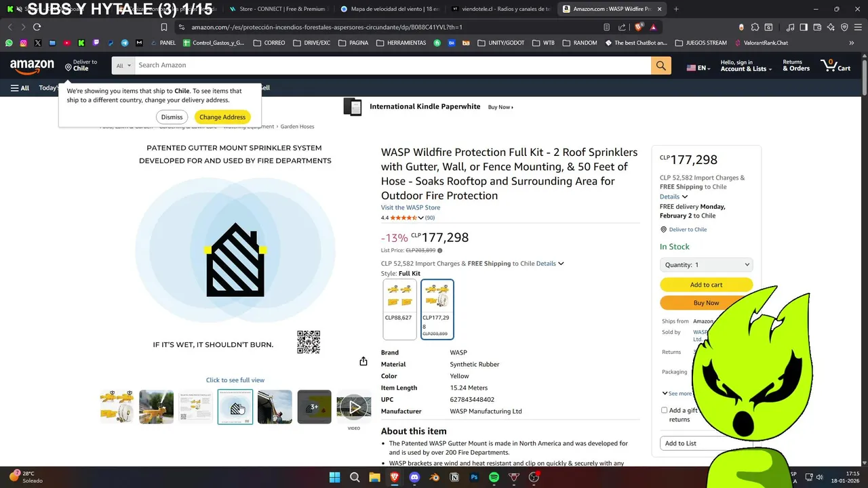Expand Account & Lists menu
The height and width of the screenshot is (488, 868).
coord(746,66)
